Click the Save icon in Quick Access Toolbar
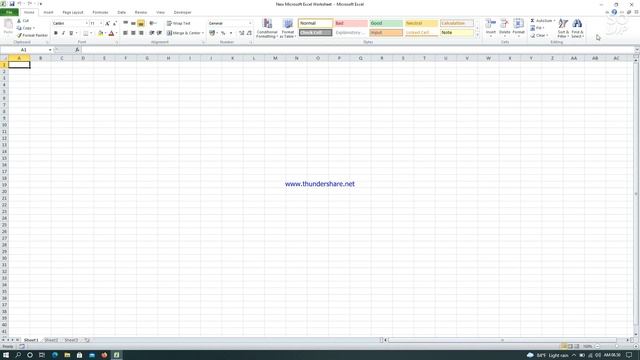Image resolution: width=640 pixels, height=360 pixels. [12, 4]
